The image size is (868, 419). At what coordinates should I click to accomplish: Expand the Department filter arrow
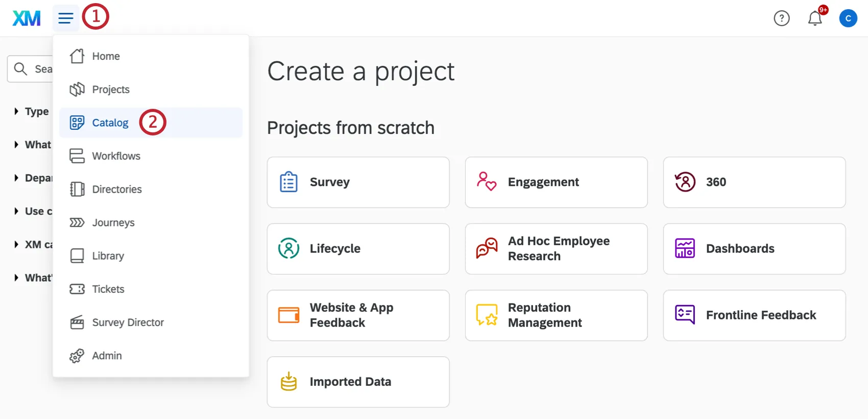point(16,178)
